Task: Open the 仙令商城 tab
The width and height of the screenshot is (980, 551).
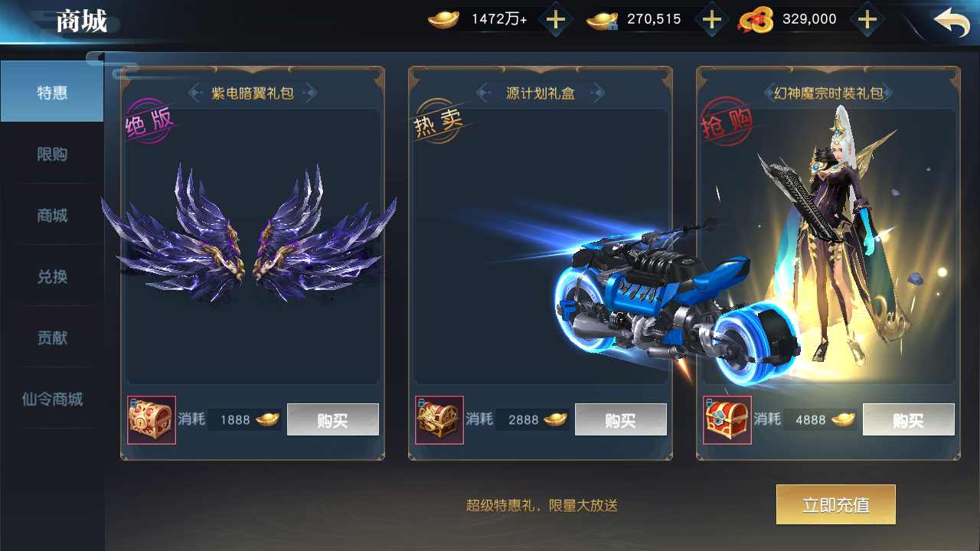Action: 52,399
